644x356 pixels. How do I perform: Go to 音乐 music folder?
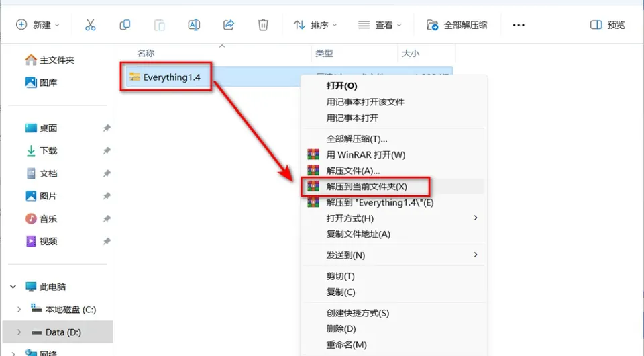(x=41, y=219)
